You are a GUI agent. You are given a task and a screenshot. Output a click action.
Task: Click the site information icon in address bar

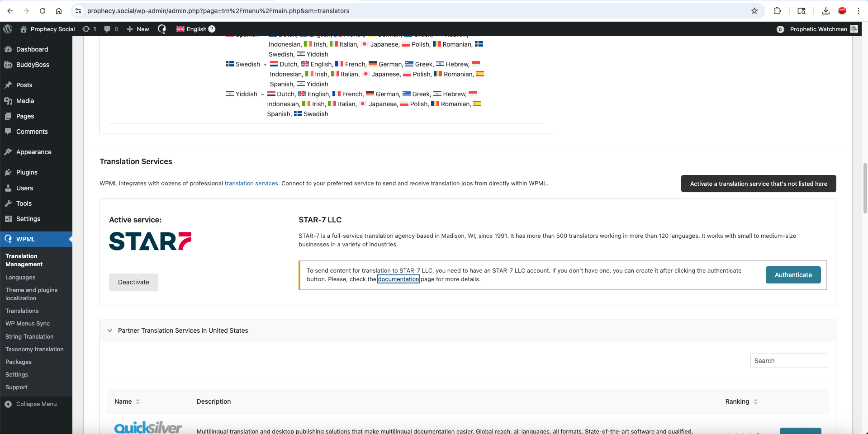pyautogui.click(x=78, y=11)
